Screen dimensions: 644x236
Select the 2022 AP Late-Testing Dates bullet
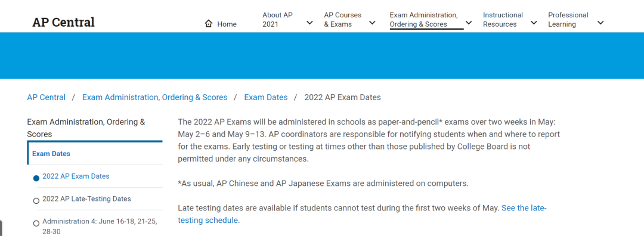(x=36, y=201)
